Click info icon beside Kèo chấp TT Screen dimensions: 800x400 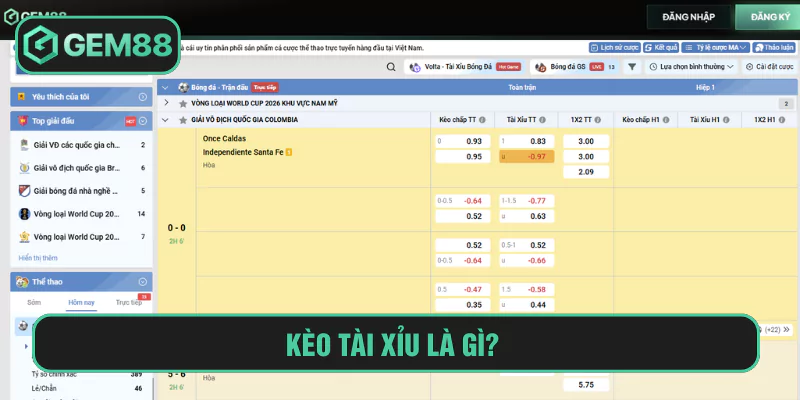[482, 120]
